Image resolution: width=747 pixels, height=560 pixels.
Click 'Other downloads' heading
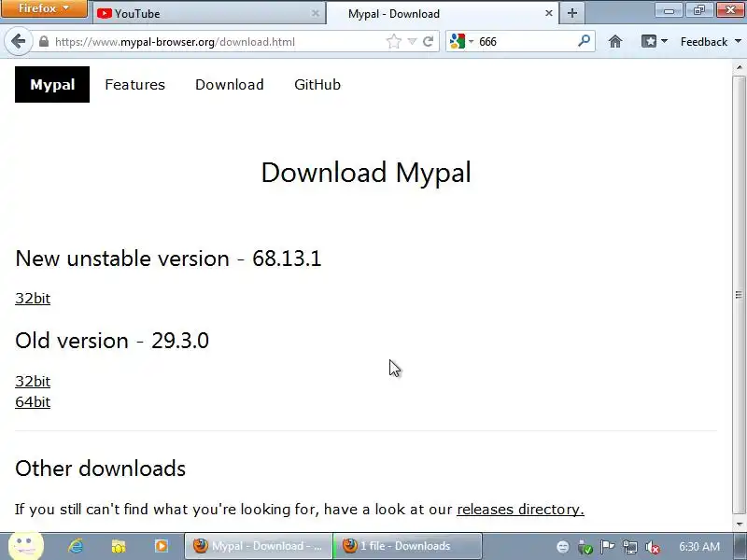tap(100, 469)
